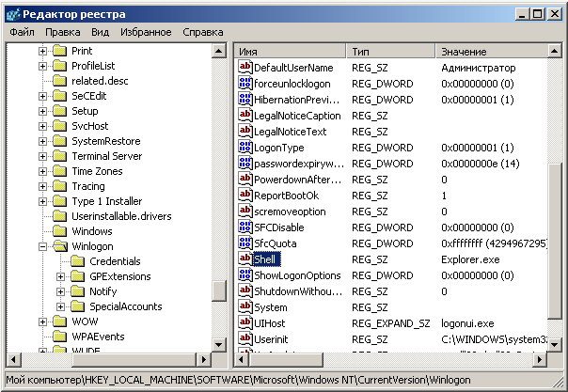The width and height of the screenshot is (568, 392).
Task: Click the System string value icon
Action: point(245,307)
